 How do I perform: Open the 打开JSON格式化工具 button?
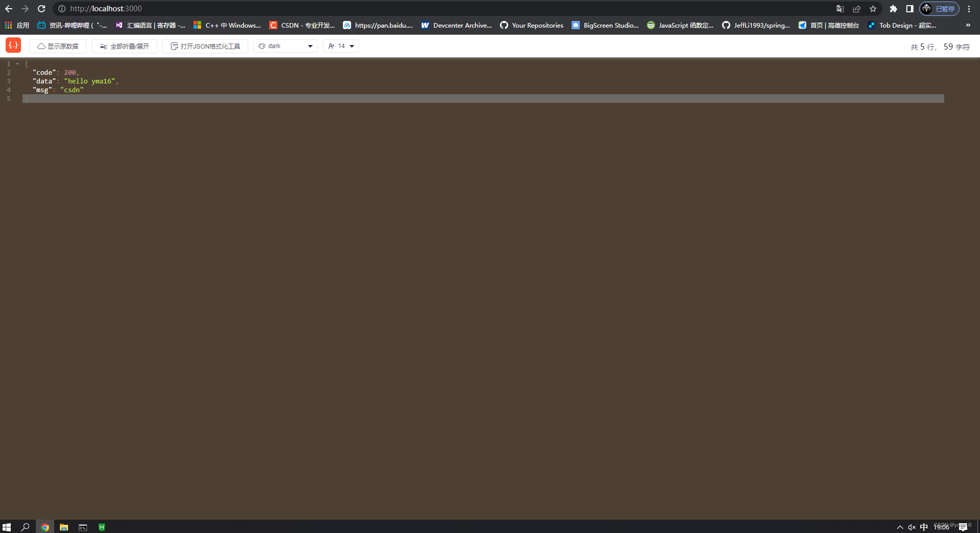205,46
